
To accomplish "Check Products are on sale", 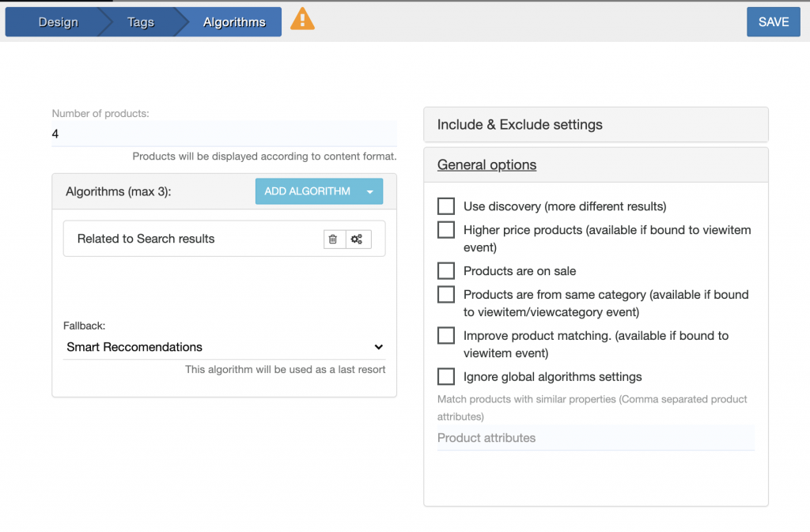I will [x=446, y=271].
